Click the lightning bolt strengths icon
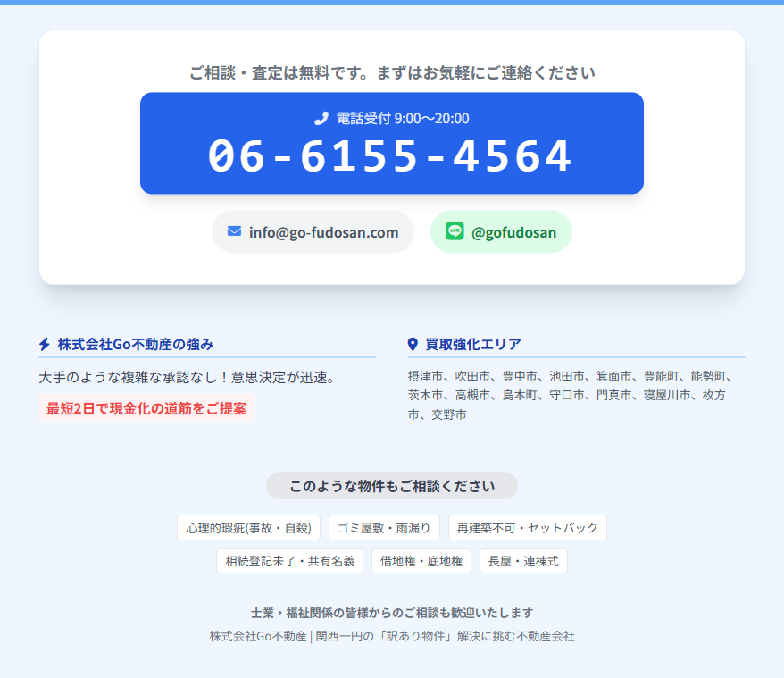The height and width of the screenshot is (678, 784). tap(45, 344)
